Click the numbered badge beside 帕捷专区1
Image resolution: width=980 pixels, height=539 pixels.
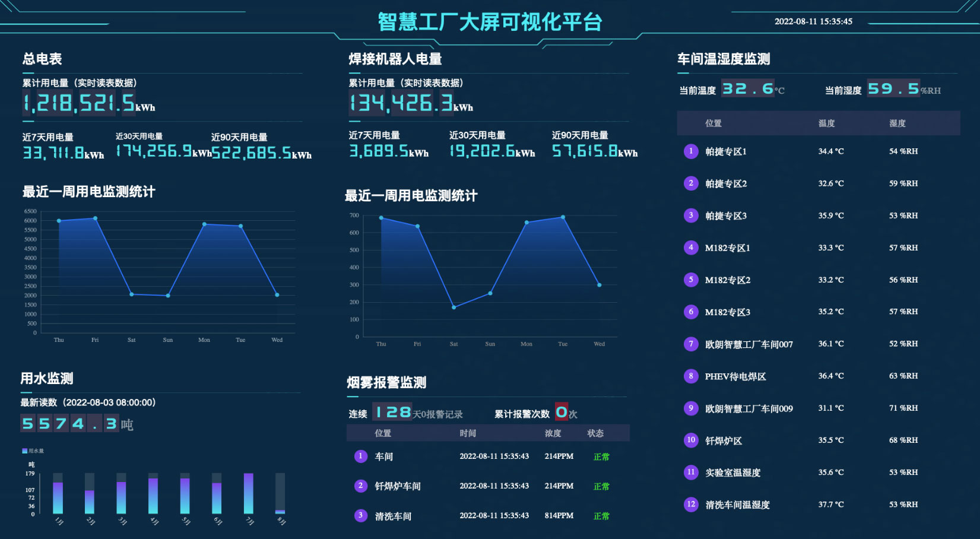[x=691, y=151]
